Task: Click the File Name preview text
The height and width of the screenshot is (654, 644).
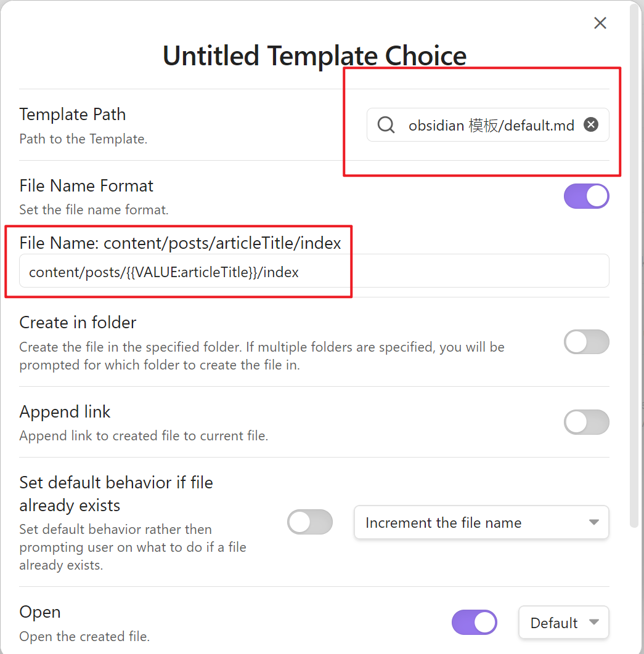Action: point(180,243)
